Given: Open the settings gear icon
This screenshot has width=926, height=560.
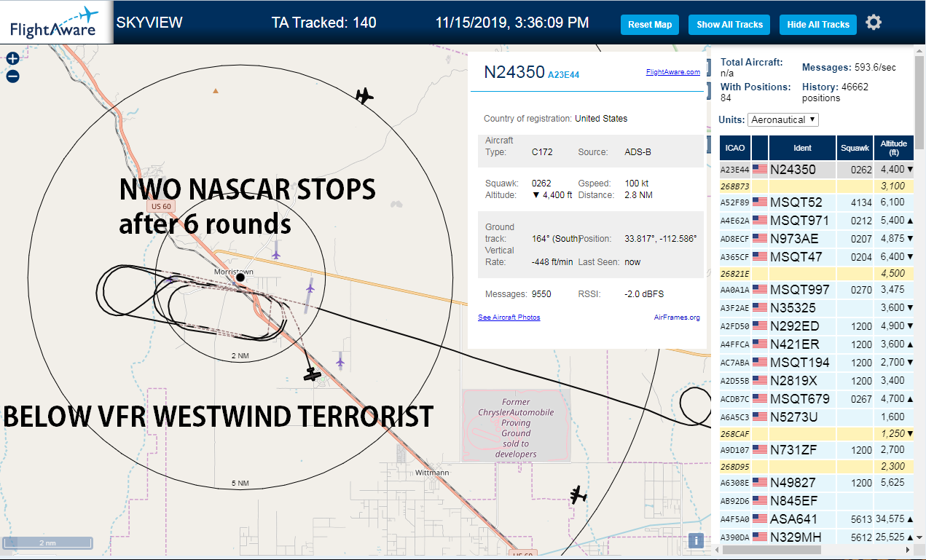Looking at the screenshot, I should [874, 23].
